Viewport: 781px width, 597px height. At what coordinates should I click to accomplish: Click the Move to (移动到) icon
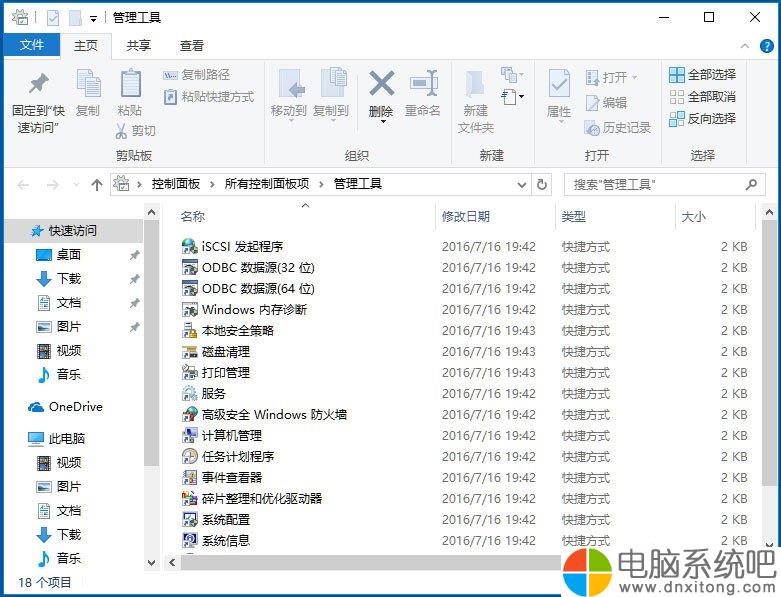(290, 84)
